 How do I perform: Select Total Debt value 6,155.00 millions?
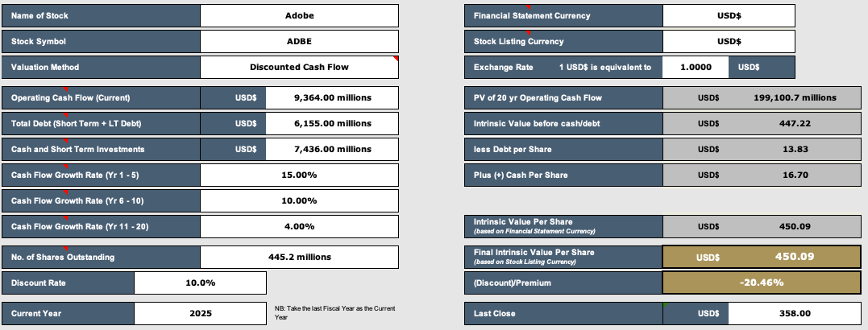tap(332, 123)
